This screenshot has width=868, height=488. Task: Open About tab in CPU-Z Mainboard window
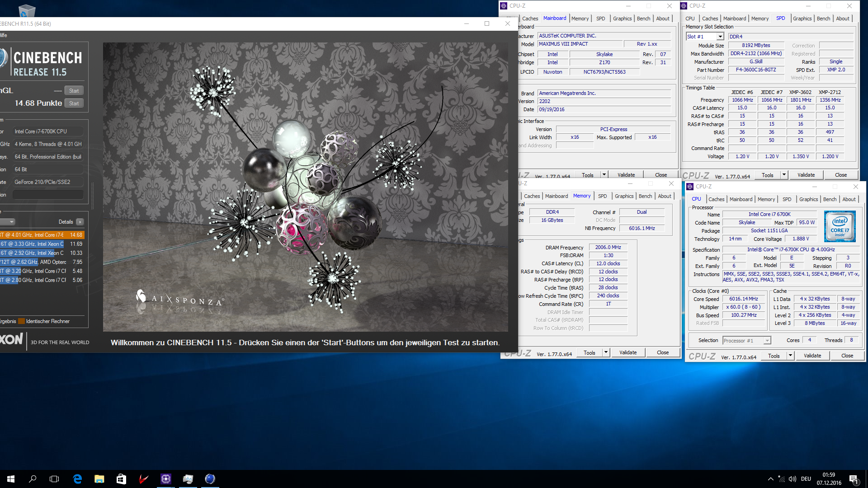tap(663, 19)
